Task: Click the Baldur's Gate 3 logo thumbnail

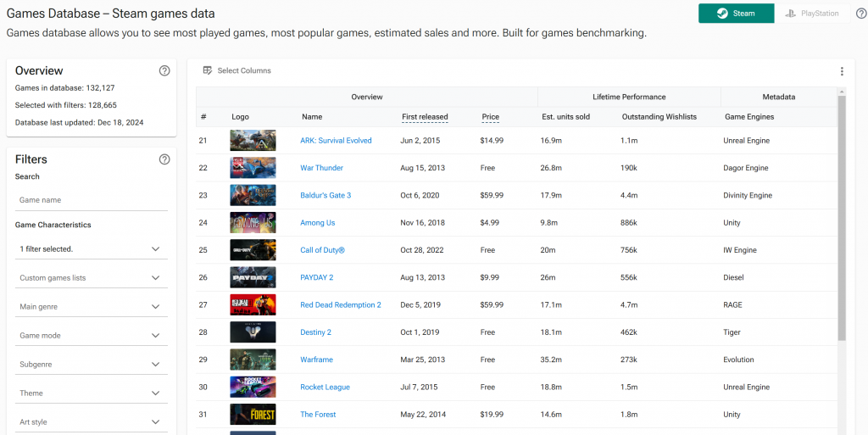Action: 253,195
